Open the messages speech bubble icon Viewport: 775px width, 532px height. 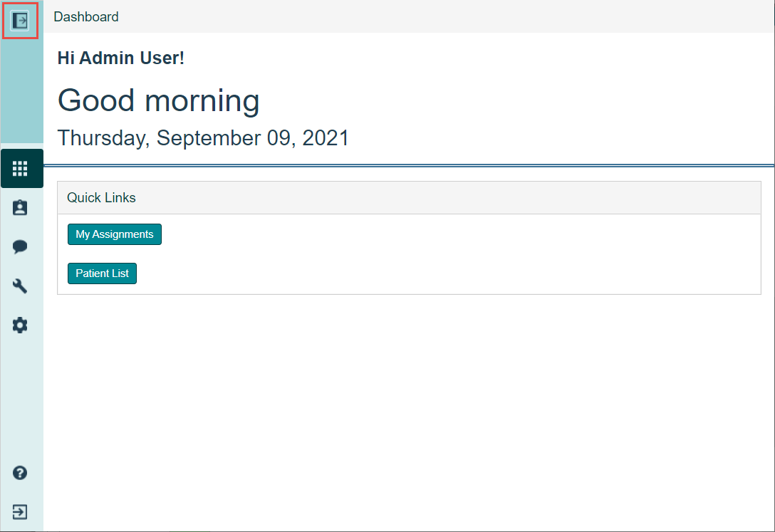pos(21,247)
